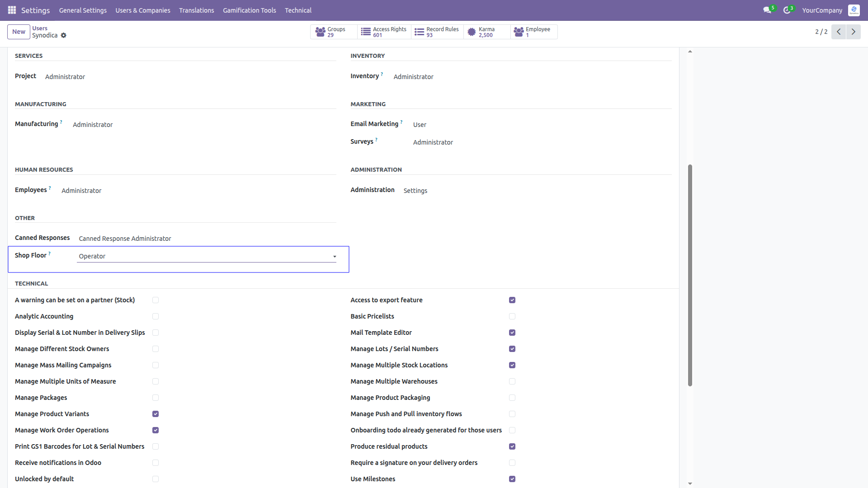Enable Analytic Accounting checkbox
Image resolution: width=868 pixels, height=488 pixels.
156,316
